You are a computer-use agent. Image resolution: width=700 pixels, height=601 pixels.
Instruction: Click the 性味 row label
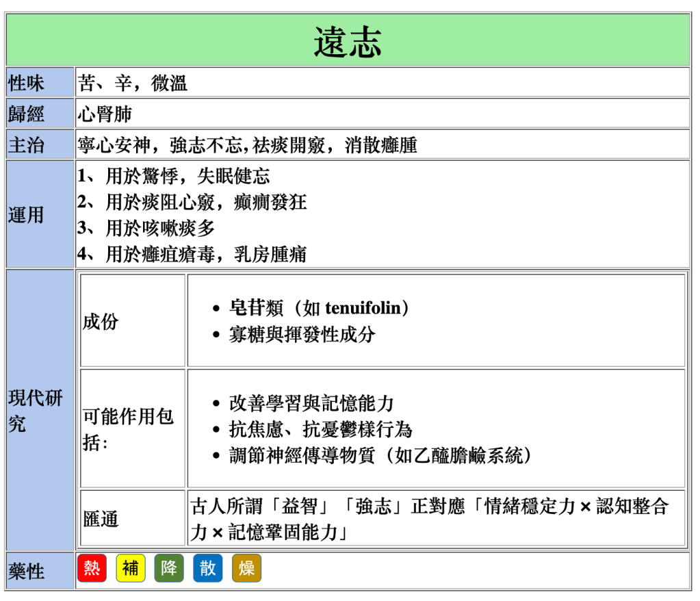[x=26, y=83]
